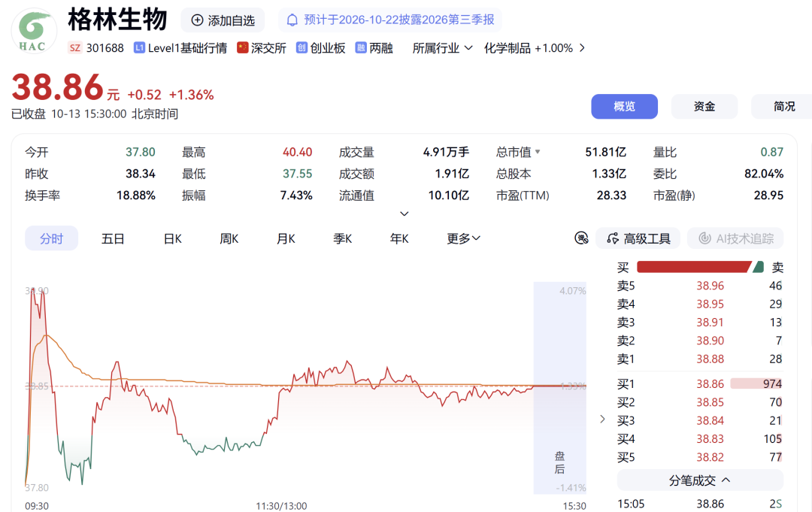Select 五日 chart tab
This screenshot has width=812, height=512.
[x=112, y=238]
